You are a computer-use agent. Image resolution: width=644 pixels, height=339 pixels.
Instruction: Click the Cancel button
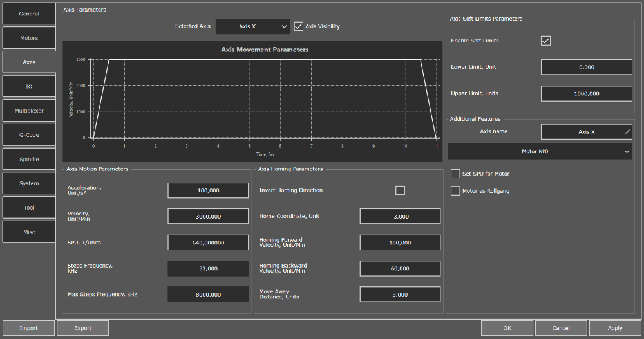point(561,328)
